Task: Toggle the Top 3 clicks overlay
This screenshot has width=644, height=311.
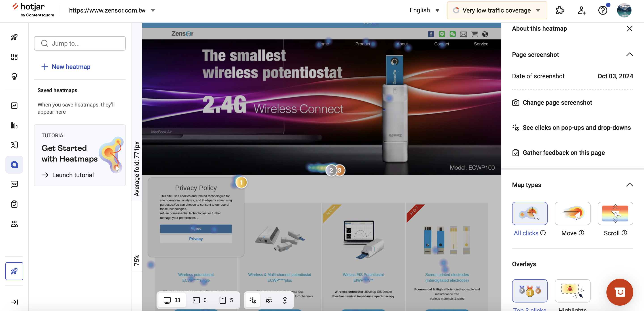Action: pos(530,290)
